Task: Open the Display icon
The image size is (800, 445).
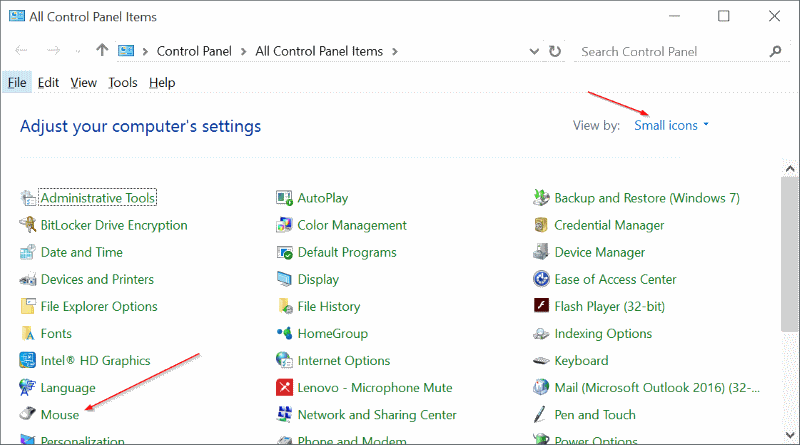Action: (x=284, y=279)
